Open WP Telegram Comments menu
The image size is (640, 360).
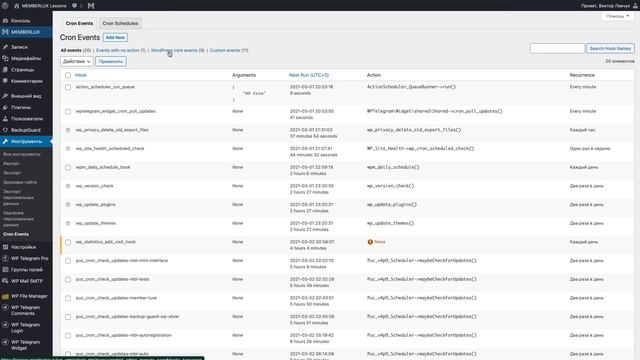(26, 310)
